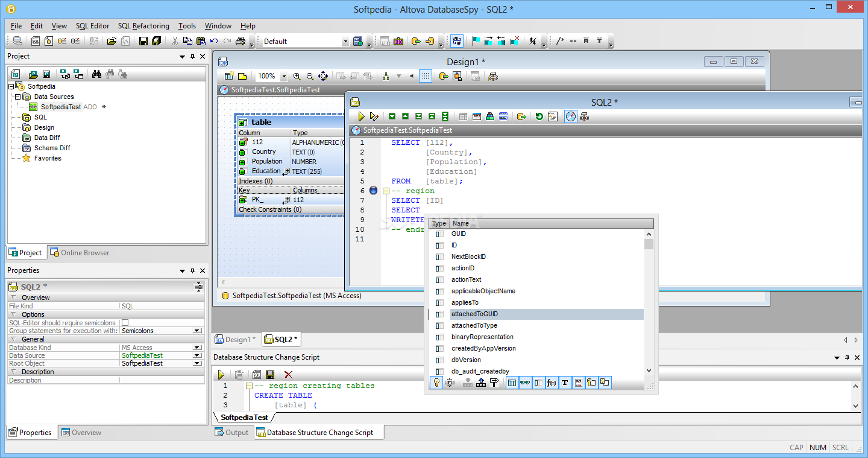Open Data Source SoftpediaTest dropdown
Image resolution: width=868 pixels, height=458 pixels.
click(x=197, y=355)
